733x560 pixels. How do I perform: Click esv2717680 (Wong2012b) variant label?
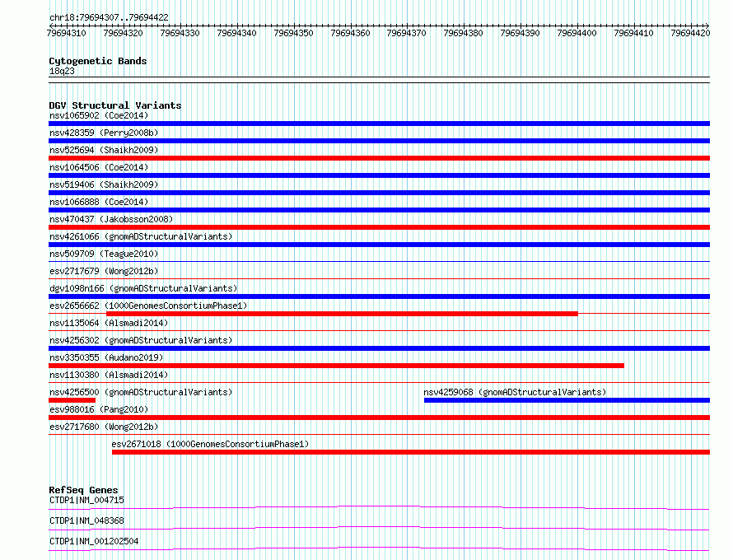click(104, 427)
